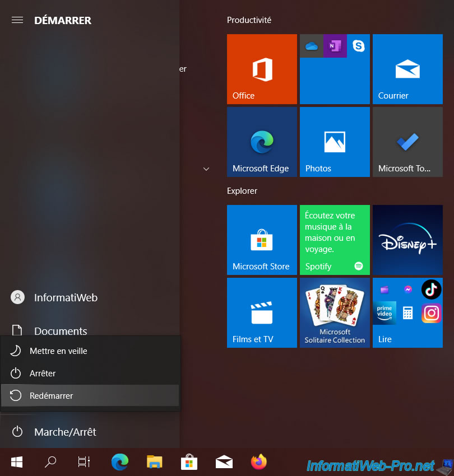This screenshot has height=476, width=454.
Task: Open the Photos tile
Action: [335, 142]
